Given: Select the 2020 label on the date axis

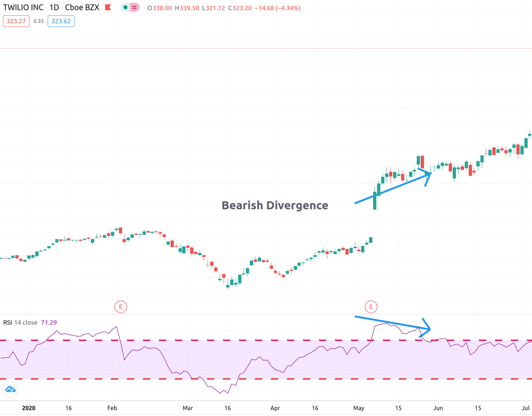Looking at the screenshot, I should point(28,408).
